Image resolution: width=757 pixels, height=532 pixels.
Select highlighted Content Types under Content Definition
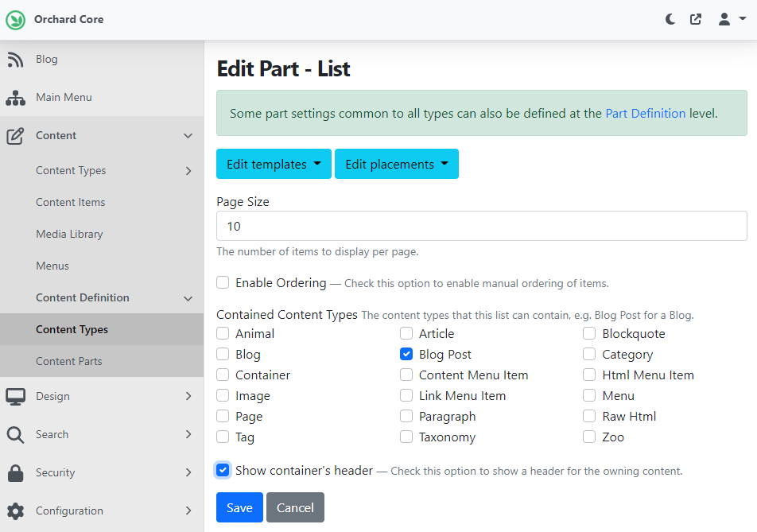pos(102,329)
